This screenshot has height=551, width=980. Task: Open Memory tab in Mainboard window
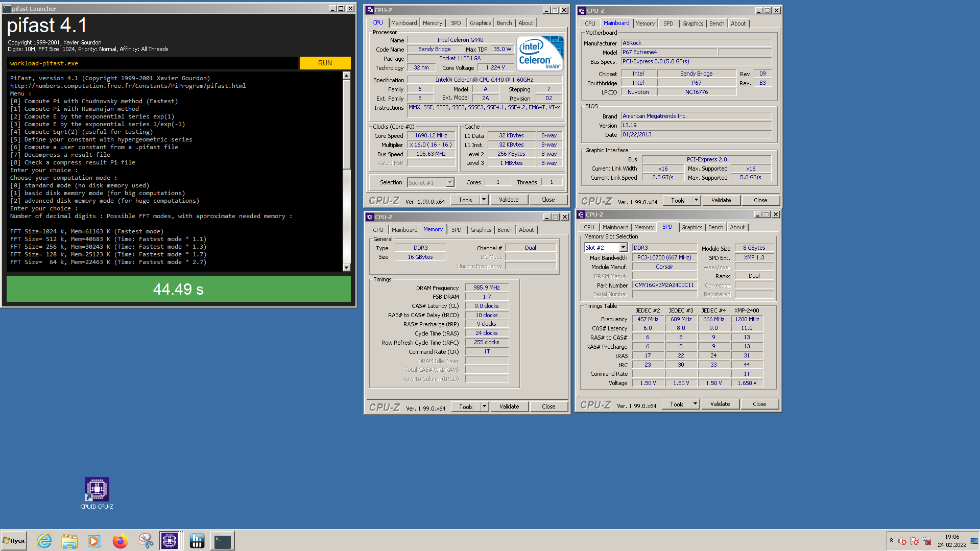[x=644, y=23]
